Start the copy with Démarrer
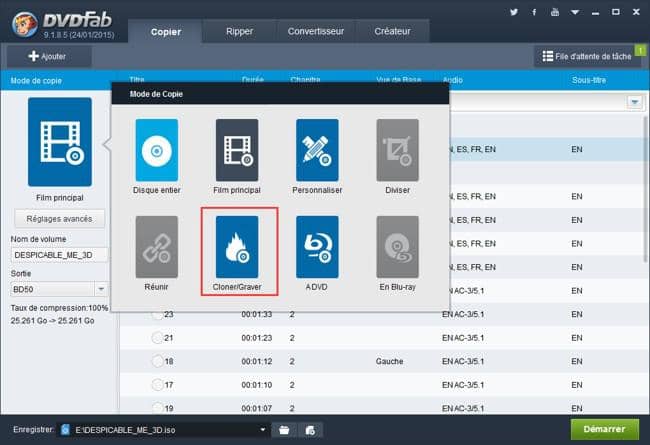The image size is (650, 445). pos(604,429)
